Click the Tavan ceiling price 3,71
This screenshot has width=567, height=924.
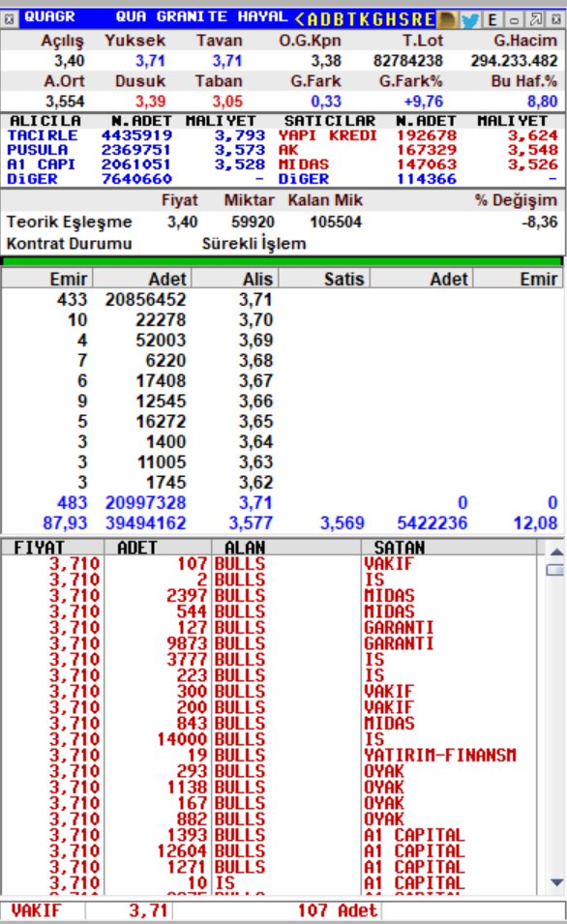tap(227, 61)
